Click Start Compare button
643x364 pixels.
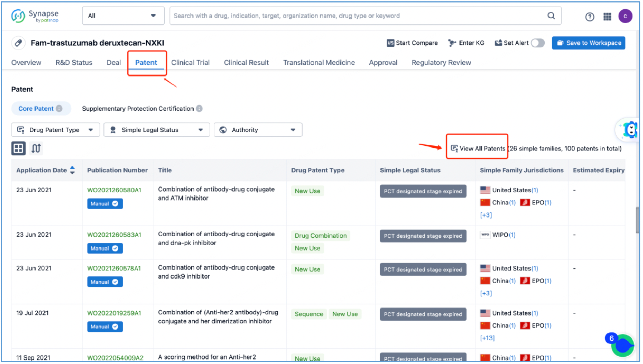pos(412,43)
